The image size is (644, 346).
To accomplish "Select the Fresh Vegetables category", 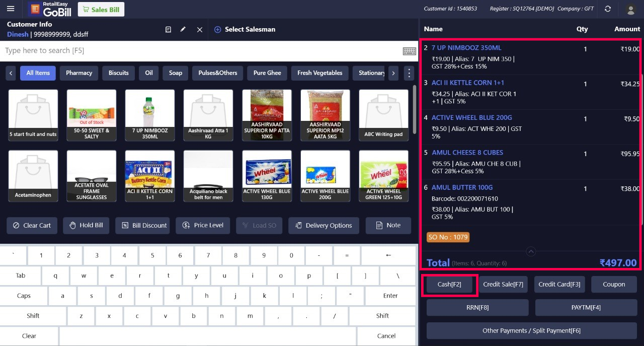I will coord(320,73).
